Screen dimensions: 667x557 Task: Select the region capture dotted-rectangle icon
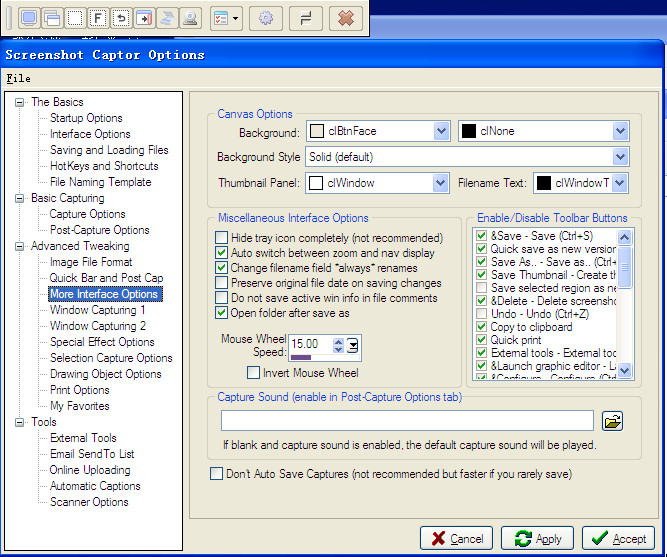(75, 18)
